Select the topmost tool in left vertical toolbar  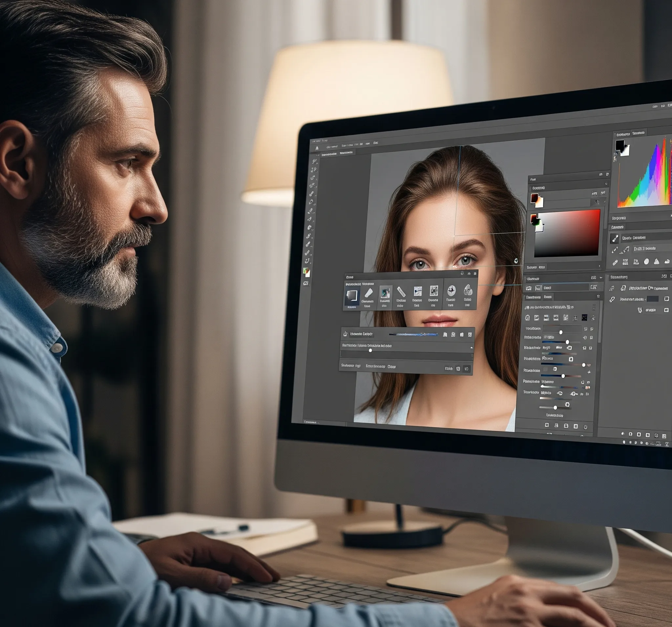point(315,161)
